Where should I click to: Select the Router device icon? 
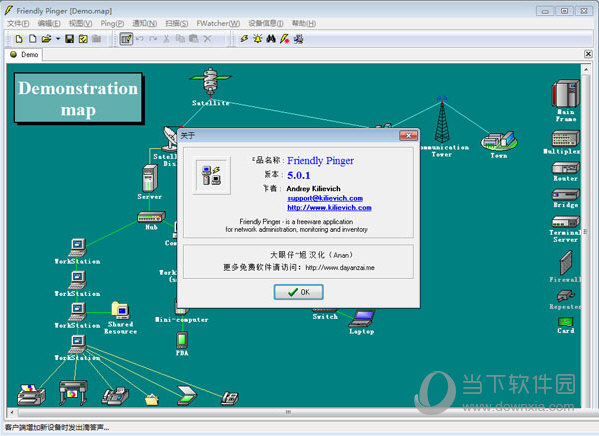(x=566, y=168)
